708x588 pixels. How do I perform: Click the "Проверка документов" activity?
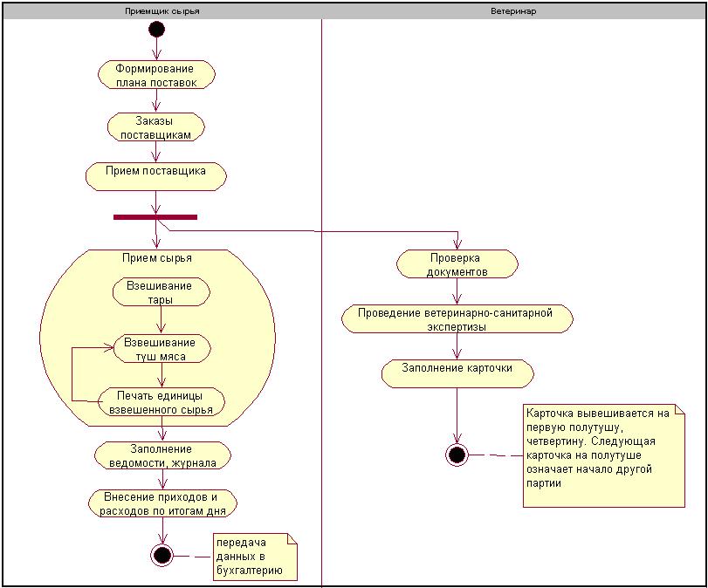(457, 264)
